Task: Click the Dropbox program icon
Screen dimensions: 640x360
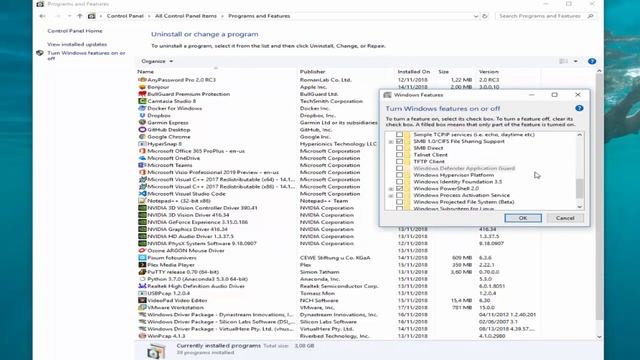Action: [142, 116]
